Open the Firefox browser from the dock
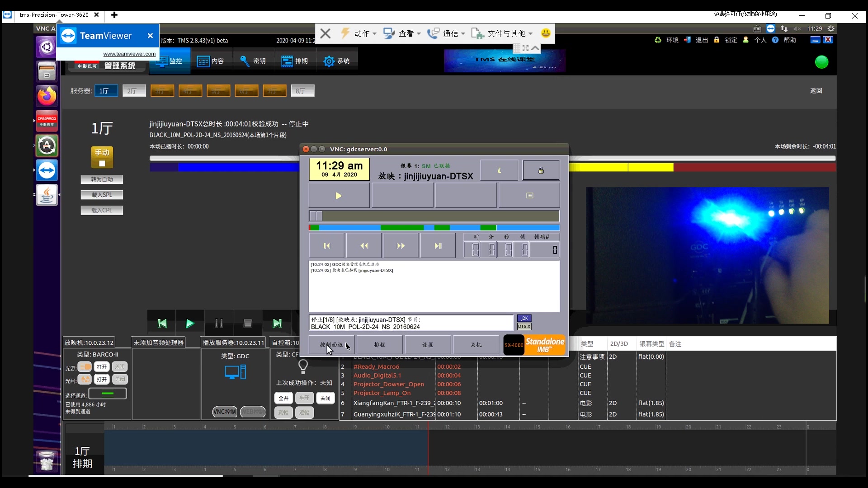868x488 pixels. (47, 96)
